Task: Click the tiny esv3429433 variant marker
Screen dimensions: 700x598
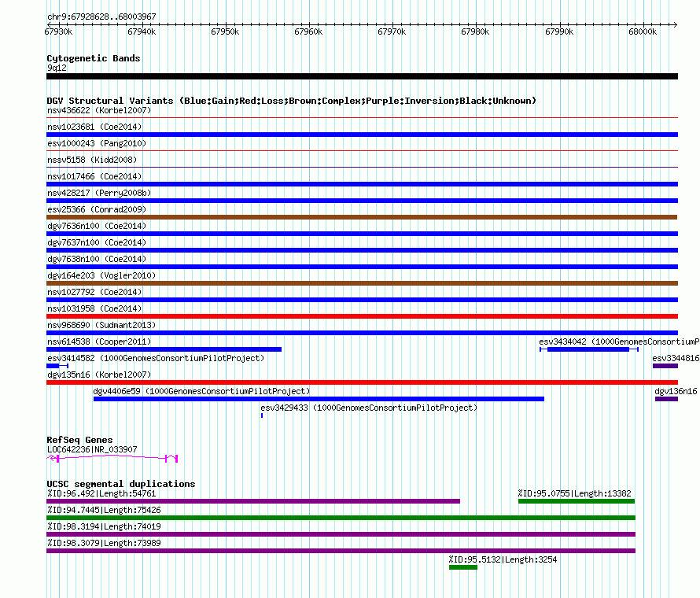Action: click(x=262, y=415)
